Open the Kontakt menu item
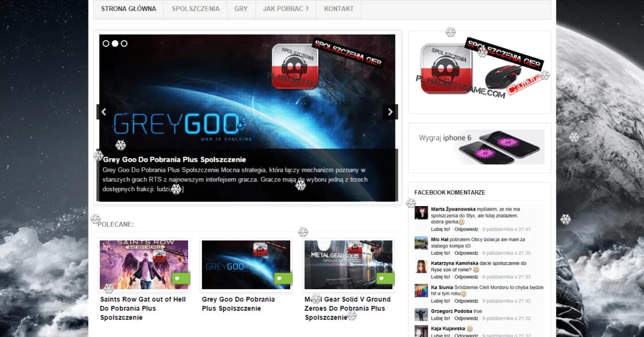Image resolution: width=644 pixels, height=337 pixels. point(339,9)
